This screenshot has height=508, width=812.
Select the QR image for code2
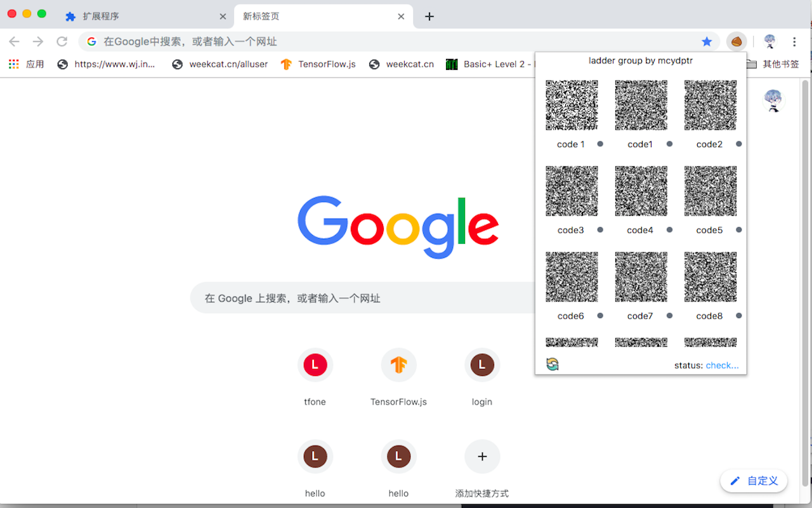click(710, 105)
